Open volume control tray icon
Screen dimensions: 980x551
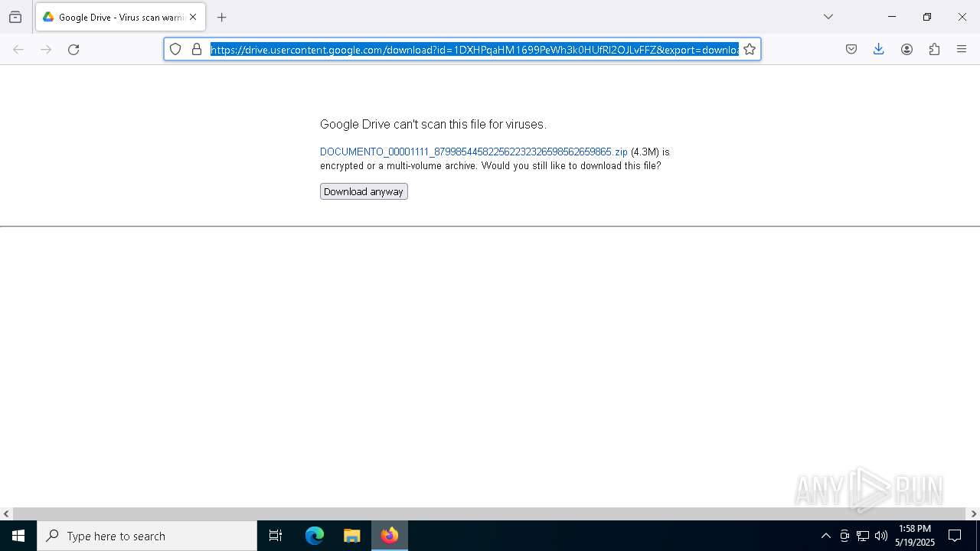click(x=881, y=536)
